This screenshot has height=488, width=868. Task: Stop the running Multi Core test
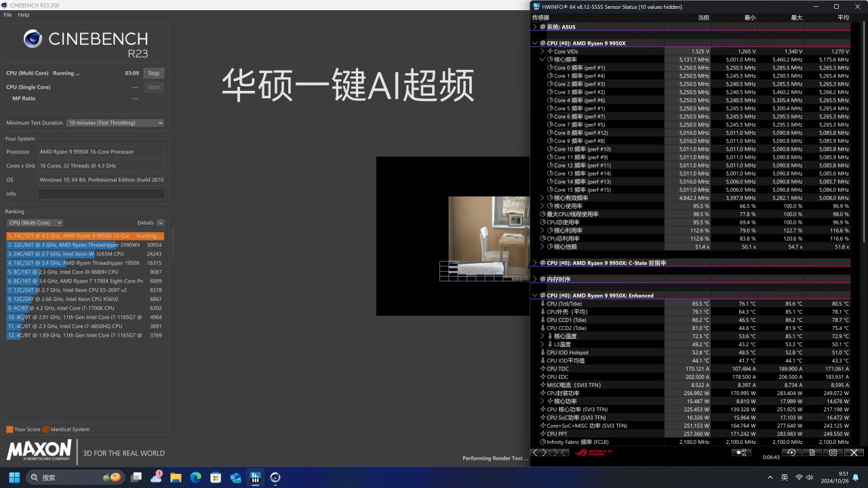[x=154, y=73]
